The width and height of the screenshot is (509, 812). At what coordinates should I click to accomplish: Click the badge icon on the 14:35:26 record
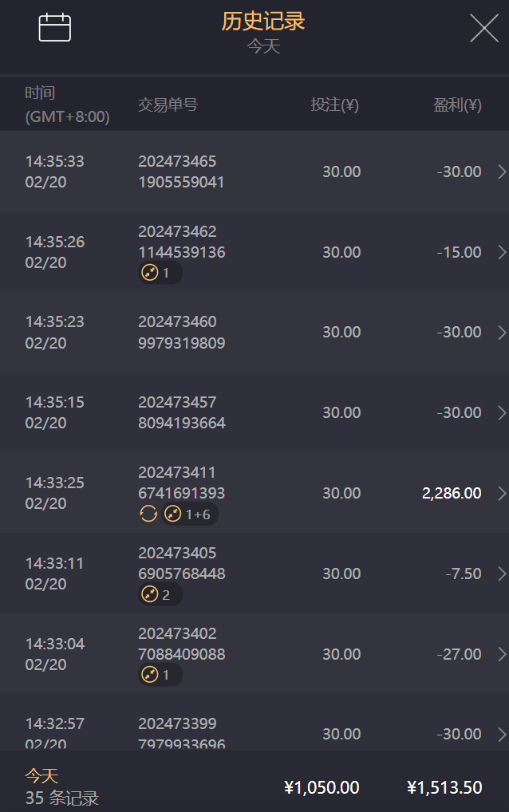click(x=150, y=273)
